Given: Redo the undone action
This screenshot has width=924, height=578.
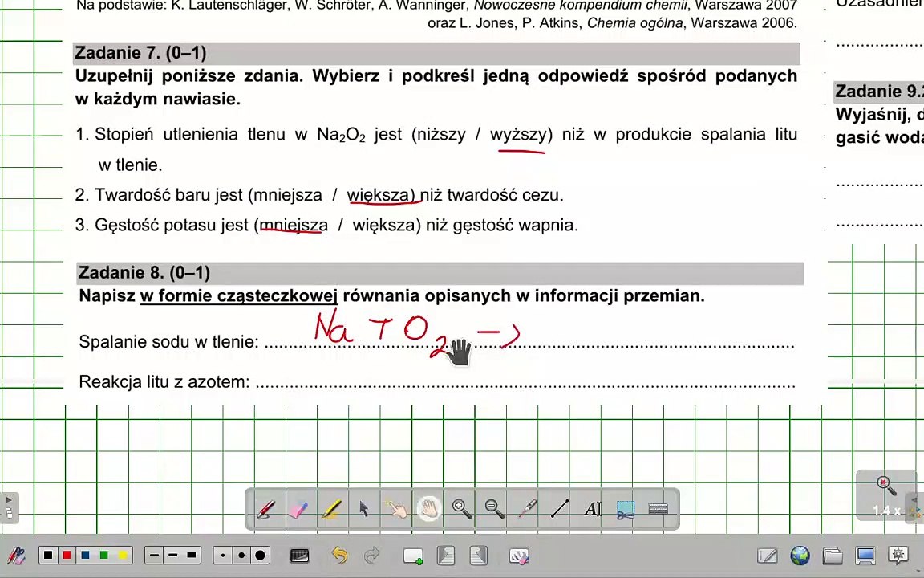Looking at the screenshot, I should point(372,555).
